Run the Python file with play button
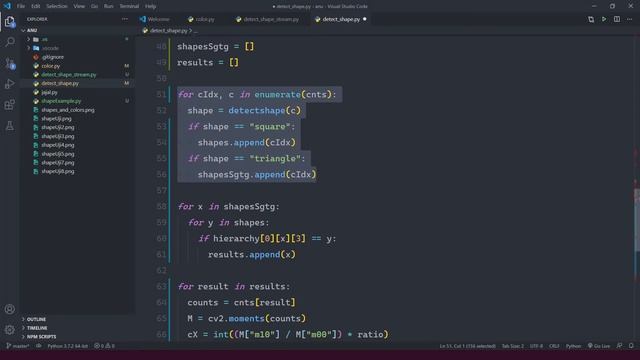Image resolution: width=640 pixels, height=360 pixels. pos(604,19)
